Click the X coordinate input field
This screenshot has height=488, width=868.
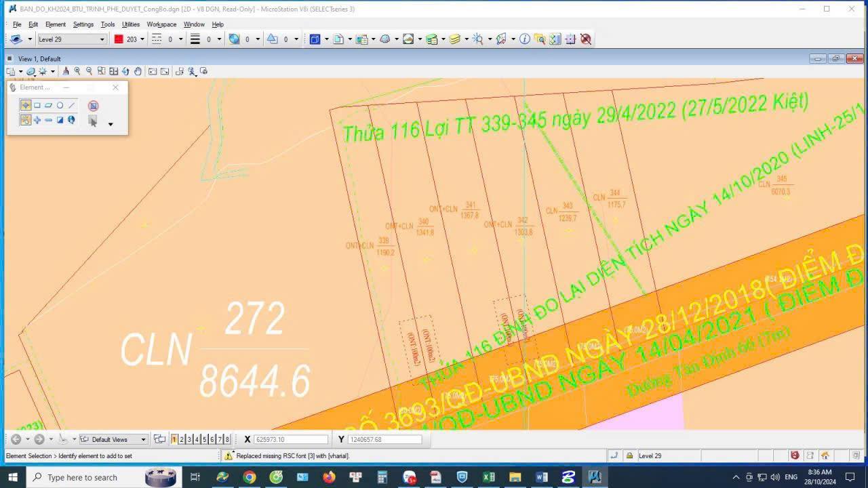coord(291,439)
